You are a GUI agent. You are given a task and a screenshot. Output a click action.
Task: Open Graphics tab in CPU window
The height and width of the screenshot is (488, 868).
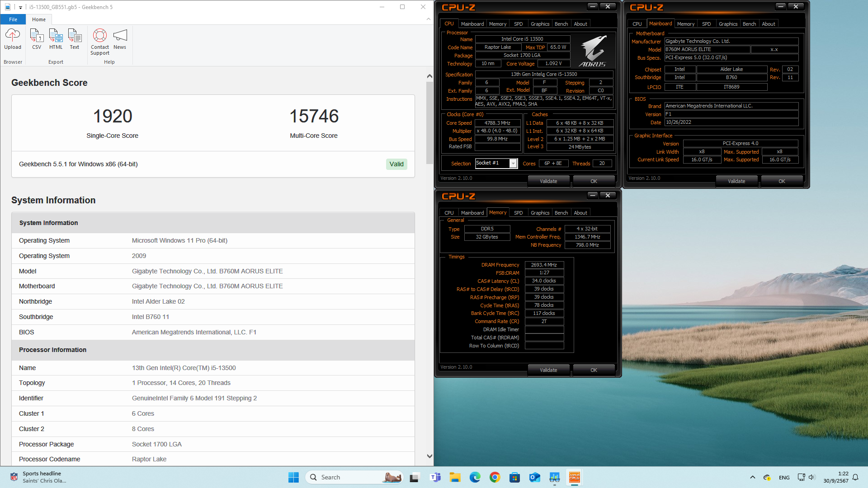pos(540,24)
